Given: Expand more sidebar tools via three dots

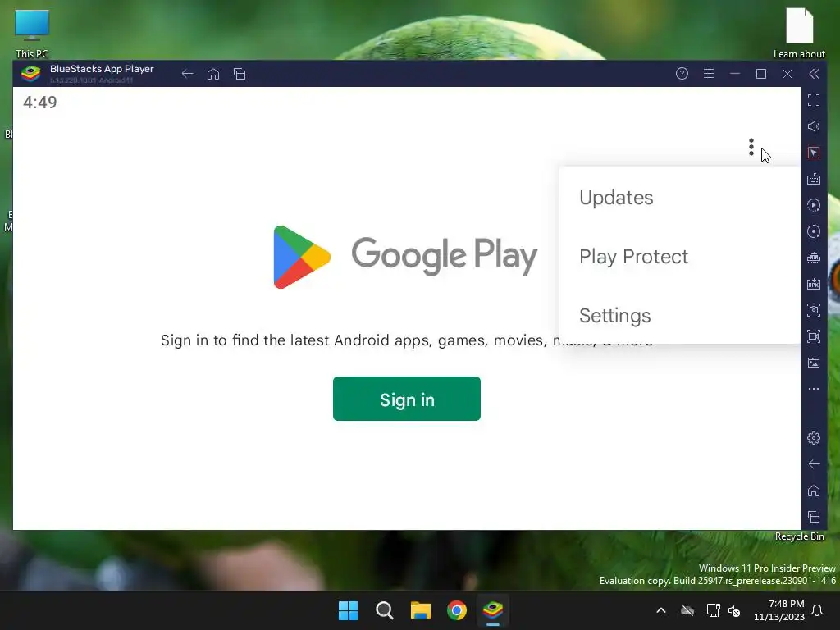Looking at the screenshot, I should [813, 389].
